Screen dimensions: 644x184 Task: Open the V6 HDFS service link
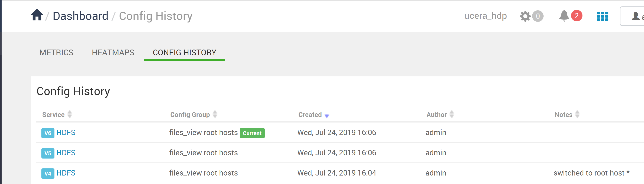(66, 133)
